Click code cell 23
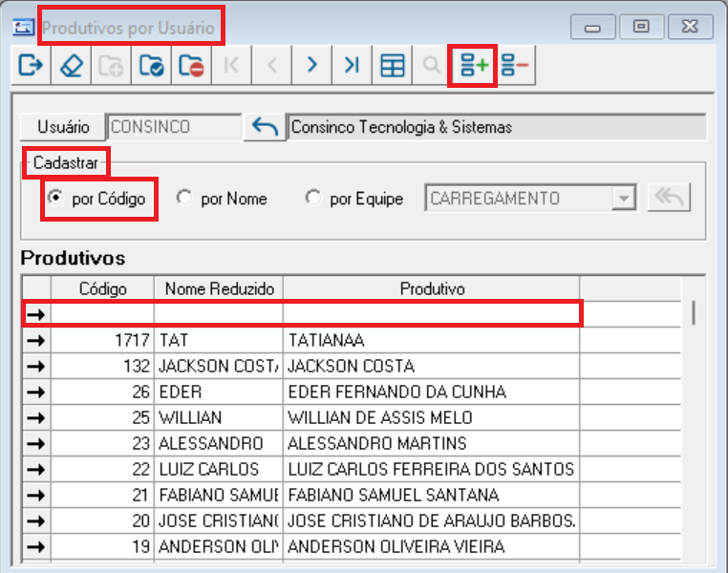 click(102, 444)
